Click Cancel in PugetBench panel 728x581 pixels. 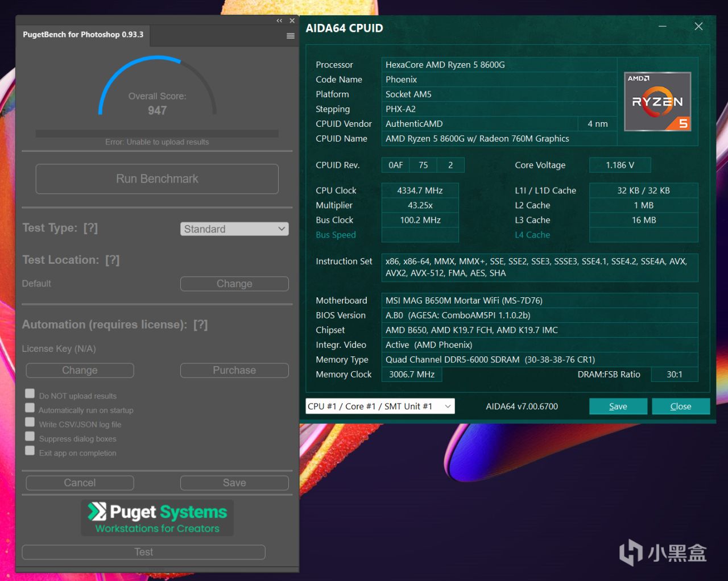(x=80, y=483)
